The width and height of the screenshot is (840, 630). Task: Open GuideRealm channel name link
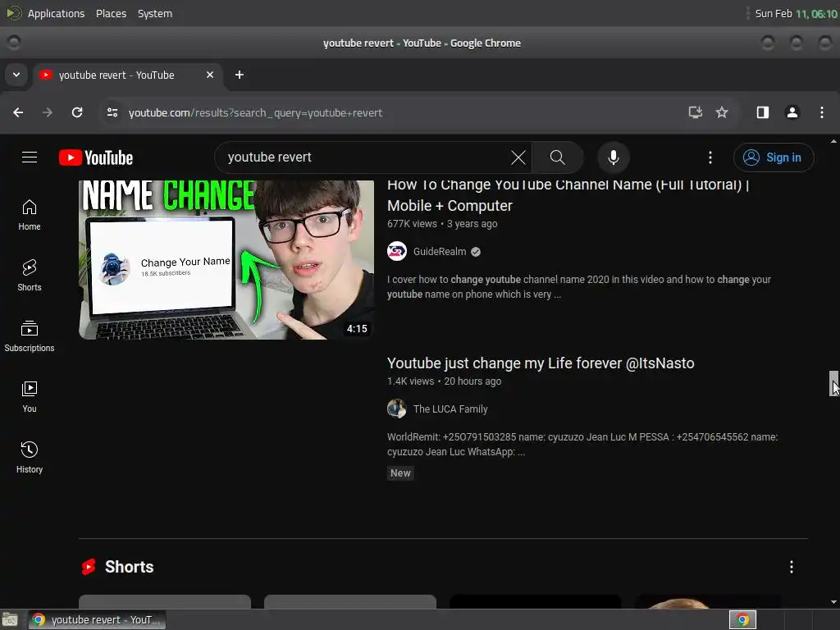pos(440,251)
